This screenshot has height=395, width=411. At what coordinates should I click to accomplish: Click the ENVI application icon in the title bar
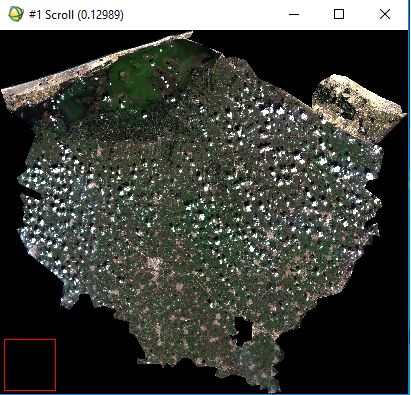16,14
